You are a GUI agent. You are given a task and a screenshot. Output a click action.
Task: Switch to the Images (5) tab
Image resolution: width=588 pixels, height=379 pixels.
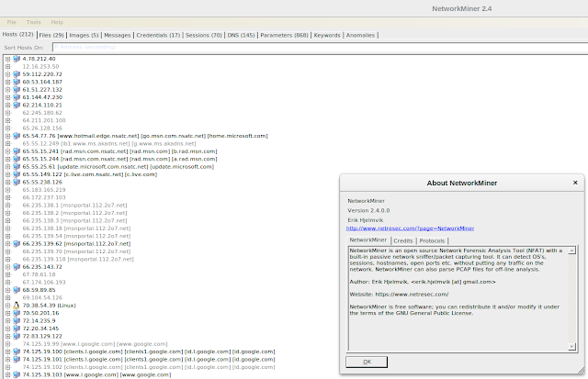click(x=84, y=35)
